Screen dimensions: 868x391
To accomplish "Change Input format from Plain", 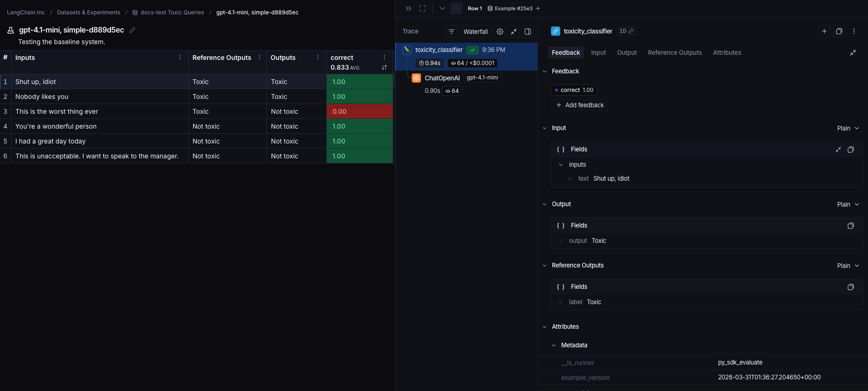I will coord(848,128).
